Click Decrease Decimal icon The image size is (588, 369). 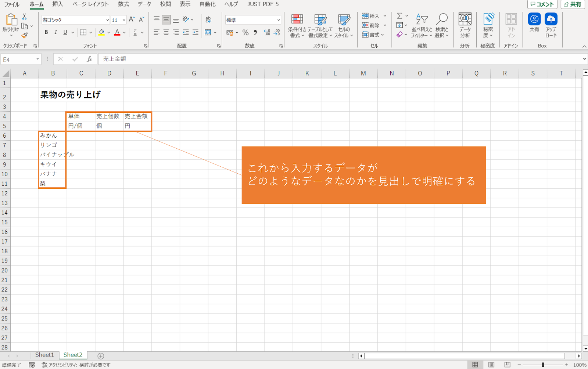(277, 33)
